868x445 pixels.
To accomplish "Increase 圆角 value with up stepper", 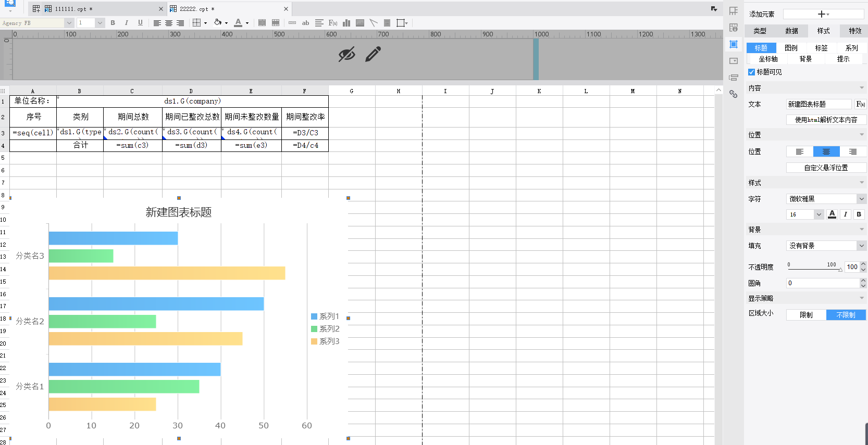I will [863, 281].
